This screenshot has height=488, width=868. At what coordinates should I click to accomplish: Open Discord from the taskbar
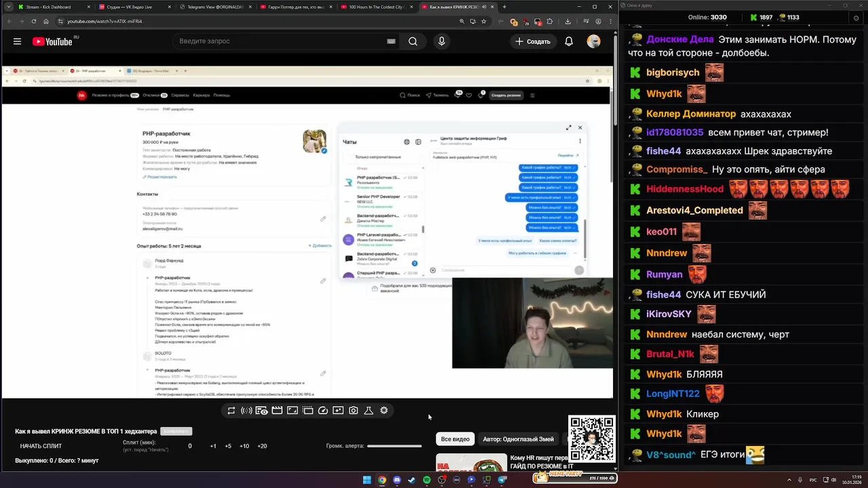pos(397,480)
